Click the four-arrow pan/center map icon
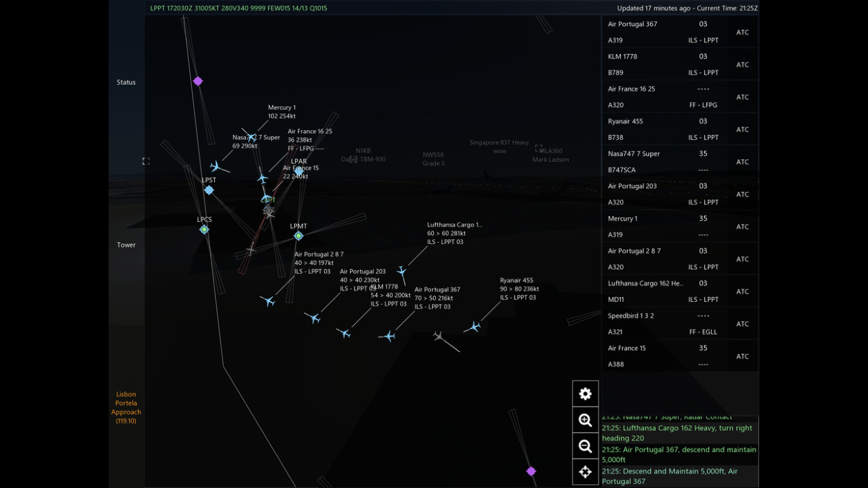This screenshot has height=488, width=868. point(585,472)
